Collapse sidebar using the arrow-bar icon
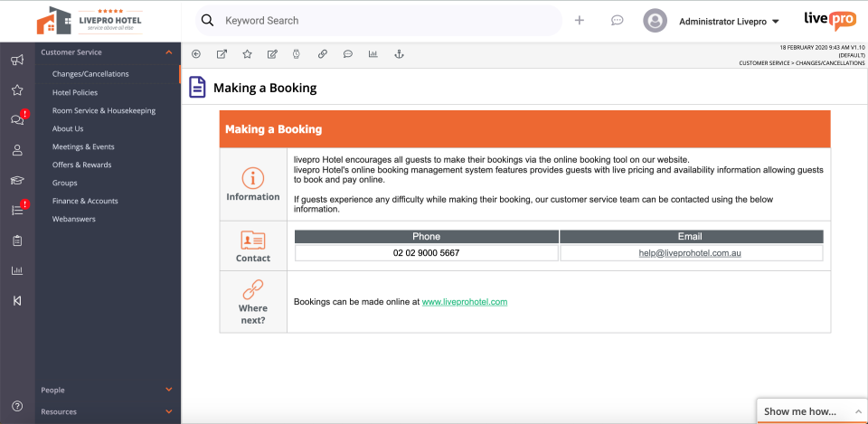868x424 pixels. pos(17,300)
